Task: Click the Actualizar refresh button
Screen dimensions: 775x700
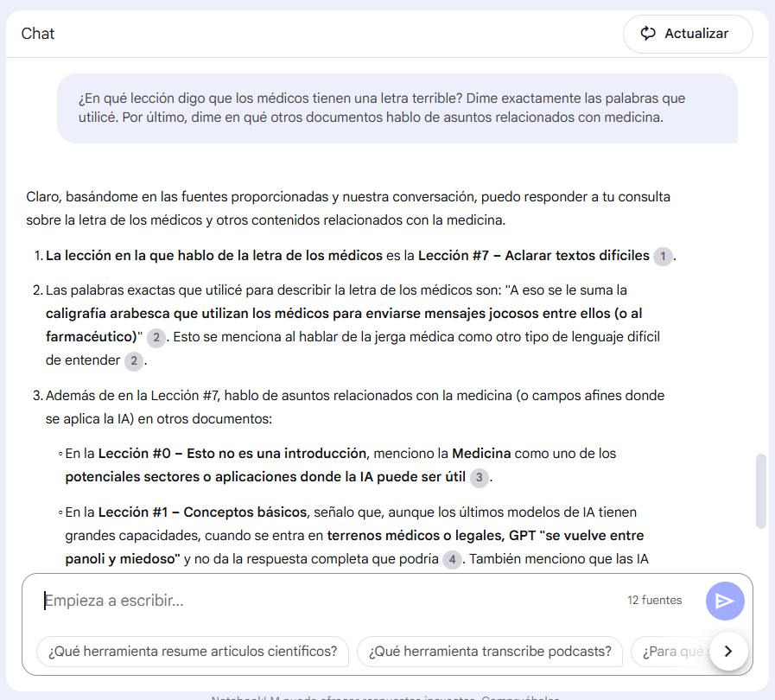Action: [x=688, y=34]
